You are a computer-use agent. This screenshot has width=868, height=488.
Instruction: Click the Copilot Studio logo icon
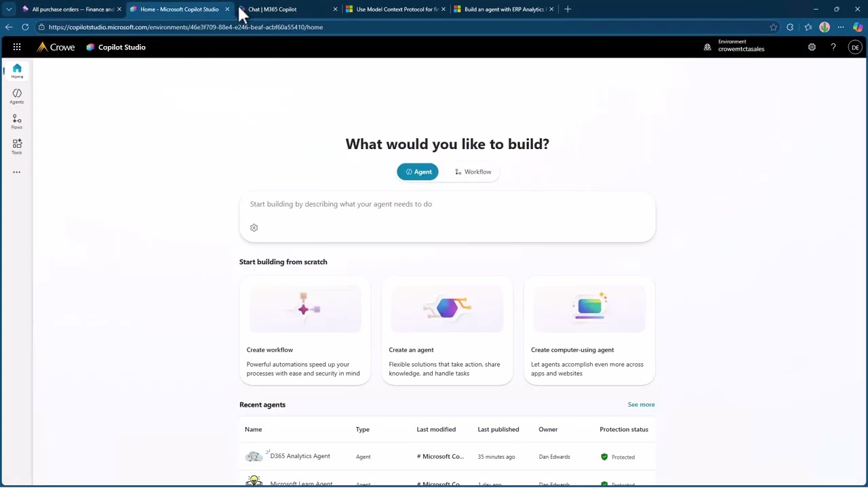click(90, 47)
